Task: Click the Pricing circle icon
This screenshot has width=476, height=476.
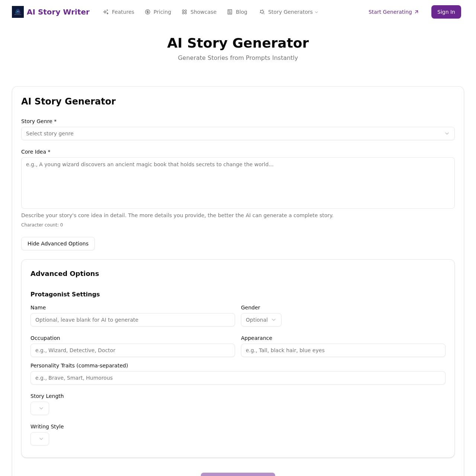Action: (148, 12)
